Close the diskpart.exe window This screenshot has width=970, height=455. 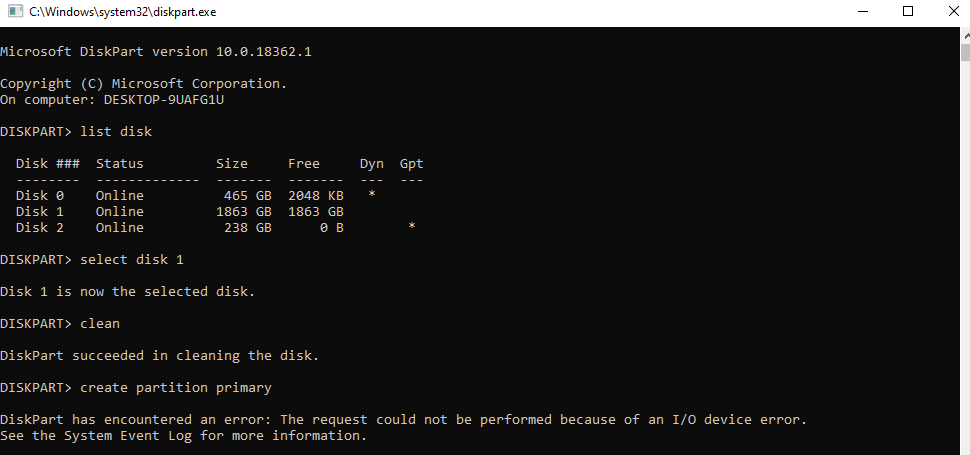pos(953,11)
